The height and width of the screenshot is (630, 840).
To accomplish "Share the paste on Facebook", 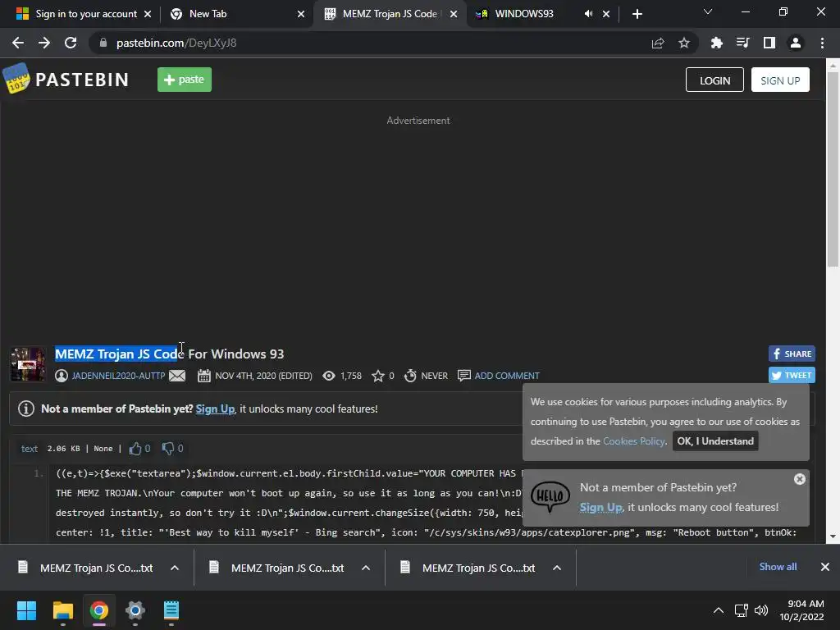I will click(x=792, y=354).
